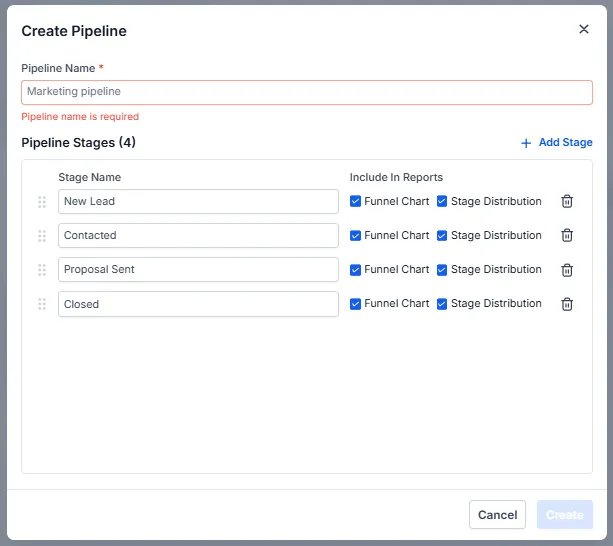The width and height of the screenshot is (613, 546).
Task: Grab the Closed drag handle
Action: coord(42,304)
